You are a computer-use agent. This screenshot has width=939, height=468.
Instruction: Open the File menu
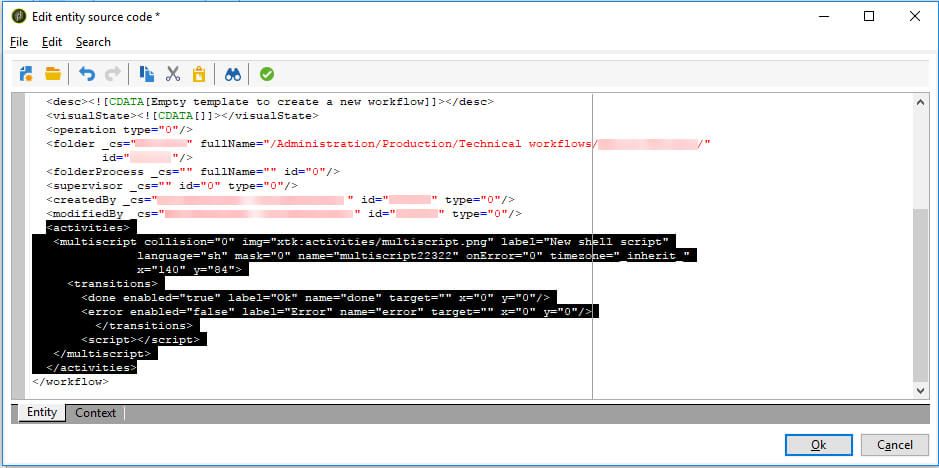(19, 42)
